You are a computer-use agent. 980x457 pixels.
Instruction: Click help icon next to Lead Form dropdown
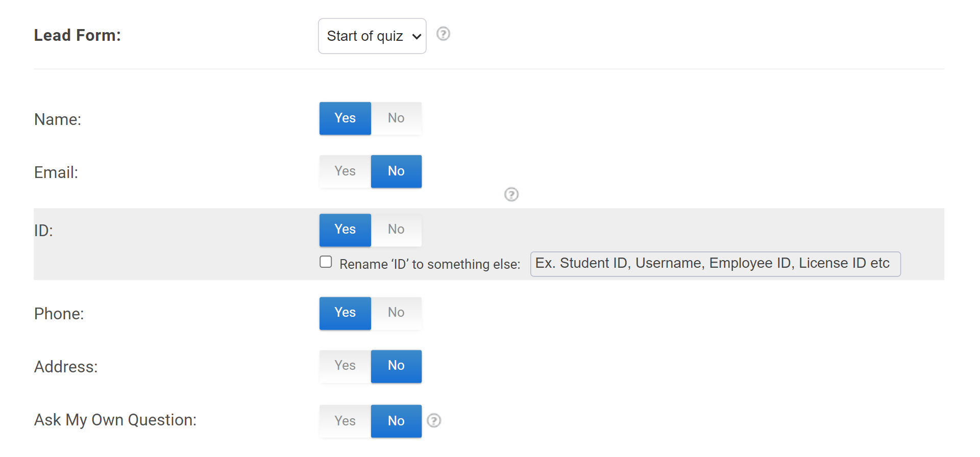(x=443, y=34)
